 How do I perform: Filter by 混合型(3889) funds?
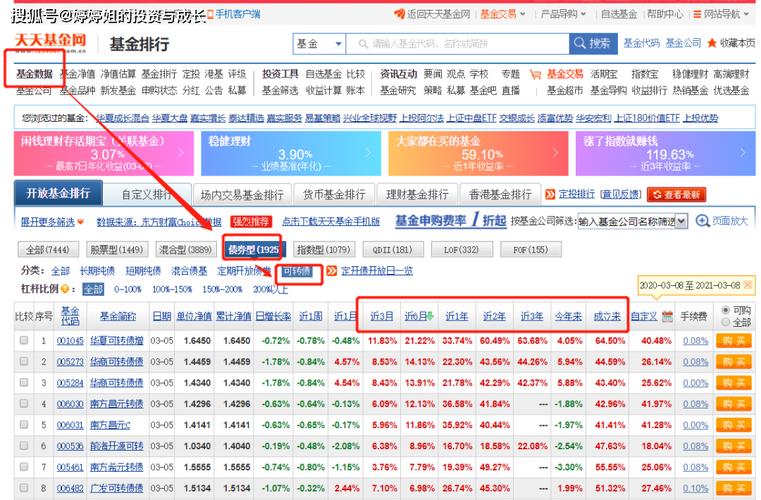click(x=185, y=250)
